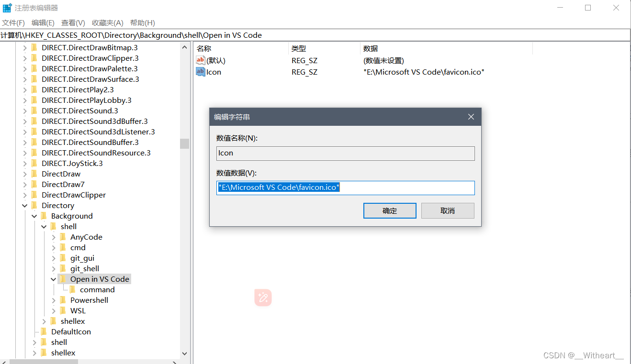The image size is (631, 364).
Task: Close the 编辑字符串 dialog with X
Action: [471, 117]
